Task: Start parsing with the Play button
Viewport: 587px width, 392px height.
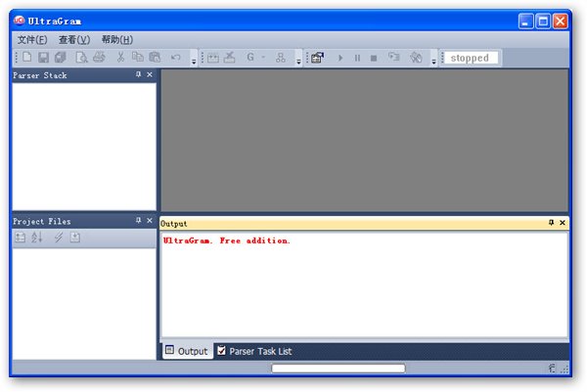Action: pos(340,58)
